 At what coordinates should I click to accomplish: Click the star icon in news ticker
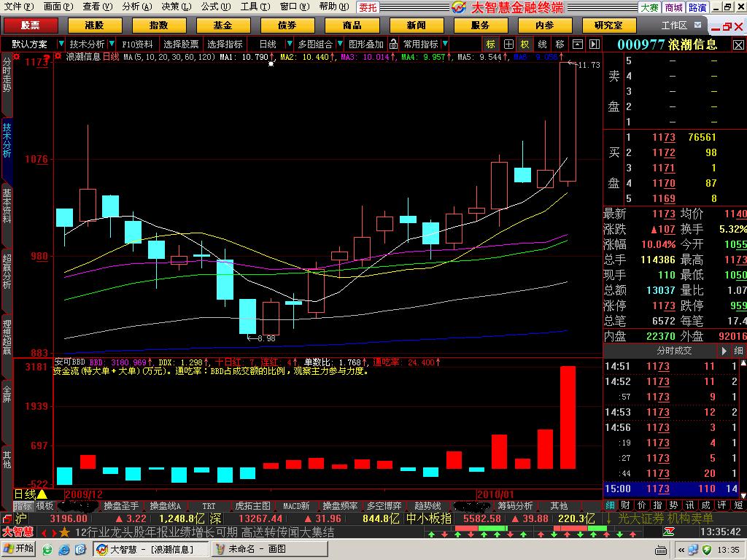point(65,532)
